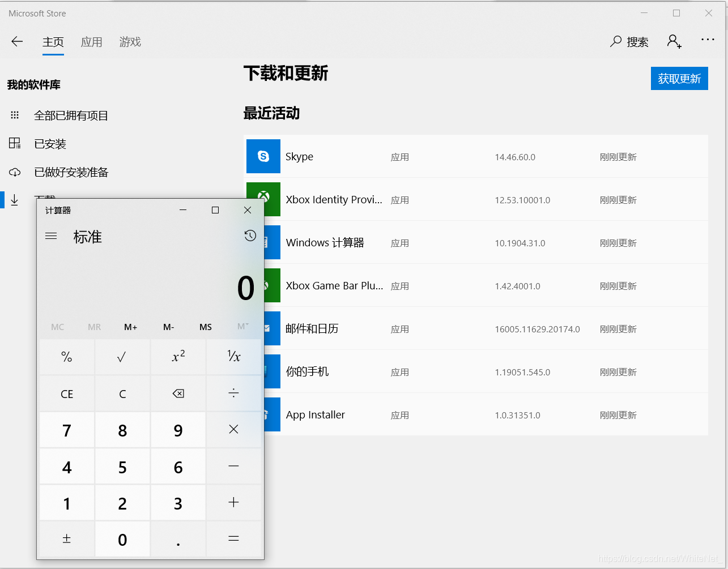The height and width of the screenshot is (569, 728).
Task: Click the calculator x squared key
Action: click(x=178, y=357)
